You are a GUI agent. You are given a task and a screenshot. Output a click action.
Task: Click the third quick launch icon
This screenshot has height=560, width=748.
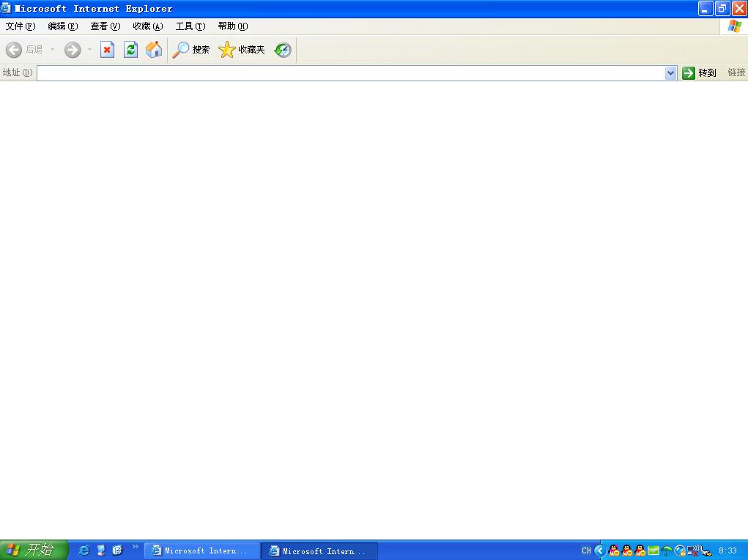(x=117, y=550)
